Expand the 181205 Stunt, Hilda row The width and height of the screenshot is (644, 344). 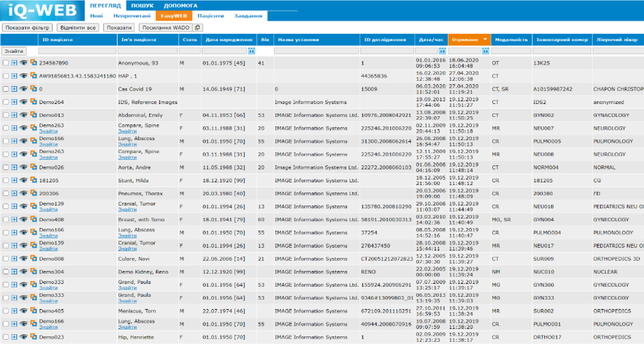[x=14, y=180]
